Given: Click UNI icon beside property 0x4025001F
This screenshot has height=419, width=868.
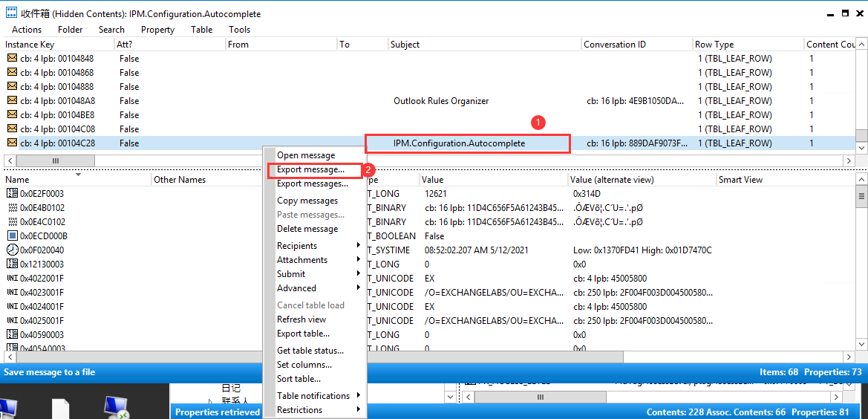Looking at the screenshot, I should [x=12, y=320].
